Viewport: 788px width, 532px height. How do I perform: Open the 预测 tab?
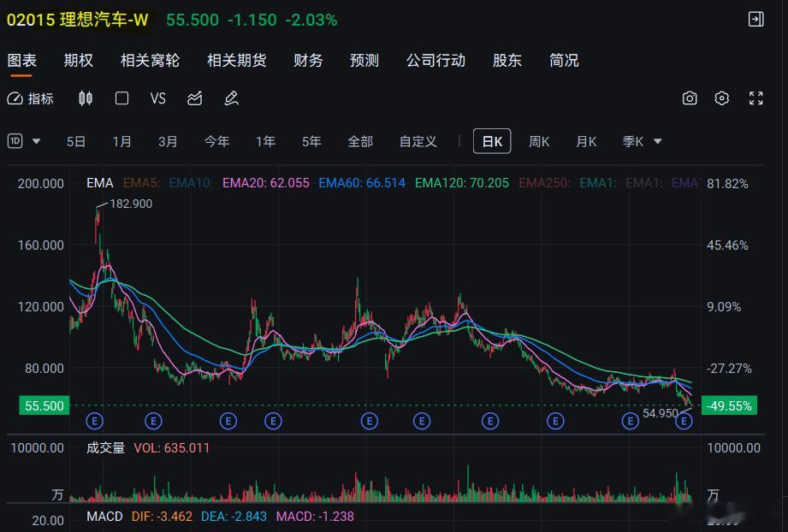[x=364, y=60]
